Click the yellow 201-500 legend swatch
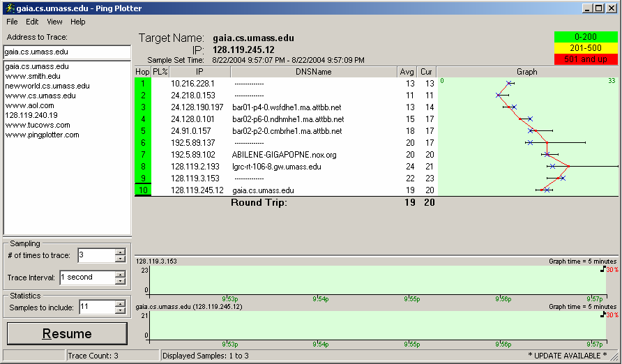 click(x=586, y=48)
